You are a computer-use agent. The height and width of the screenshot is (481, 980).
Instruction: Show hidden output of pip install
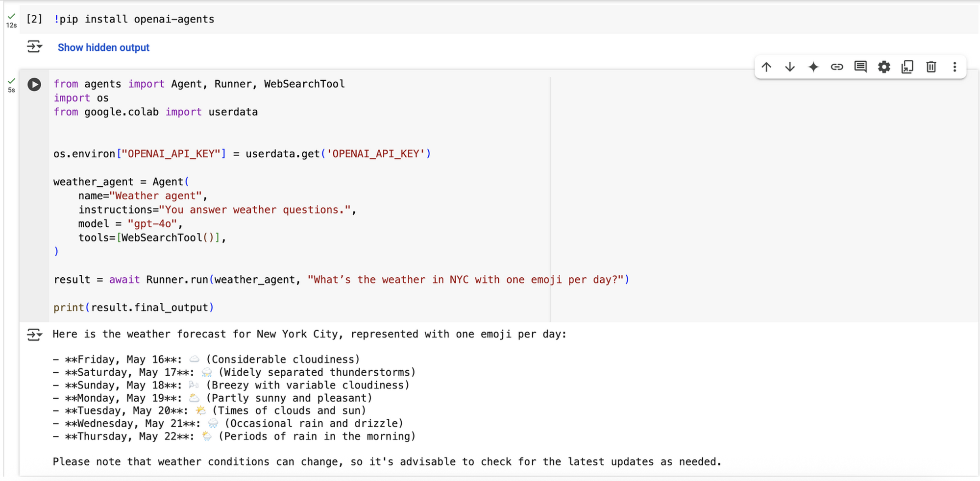(x=103, y=48)
